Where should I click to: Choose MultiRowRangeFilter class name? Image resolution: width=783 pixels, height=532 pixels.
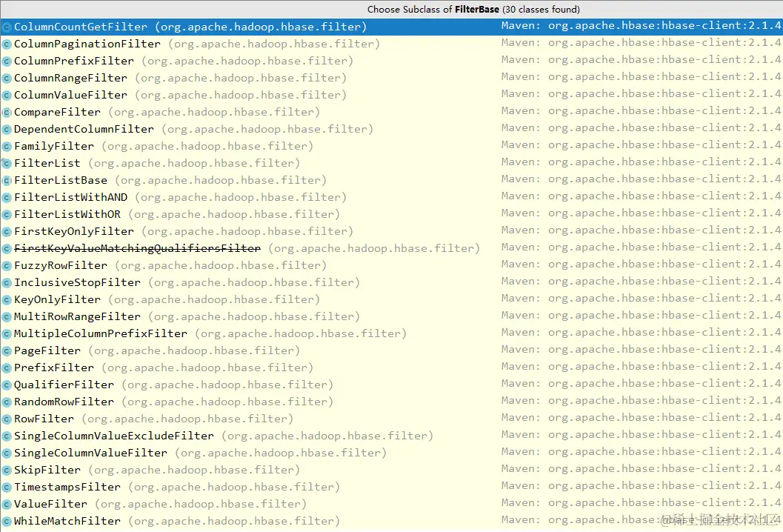pos(77,316)
